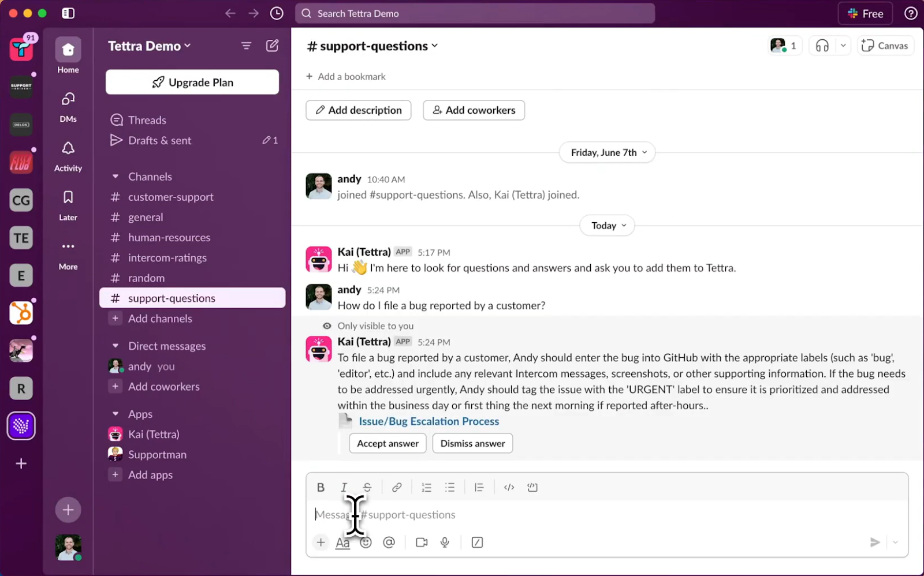924x576 pixels.
Task: Click Add channels in sidebar
Action: point(192,319)
